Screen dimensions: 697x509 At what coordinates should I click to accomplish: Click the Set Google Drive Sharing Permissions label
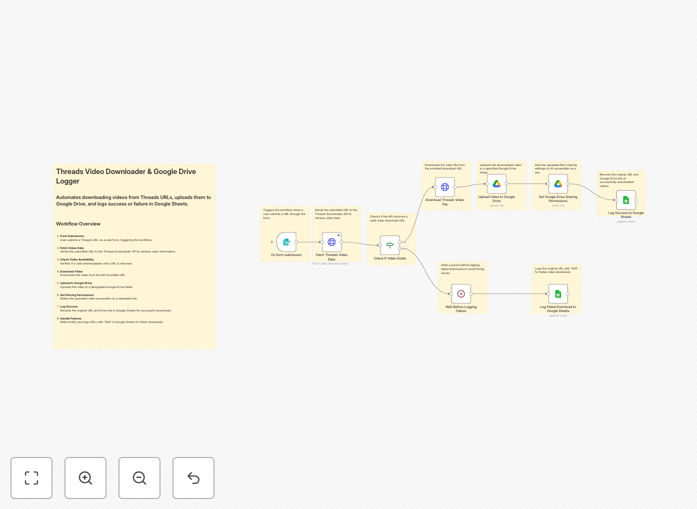pos(558,199)
